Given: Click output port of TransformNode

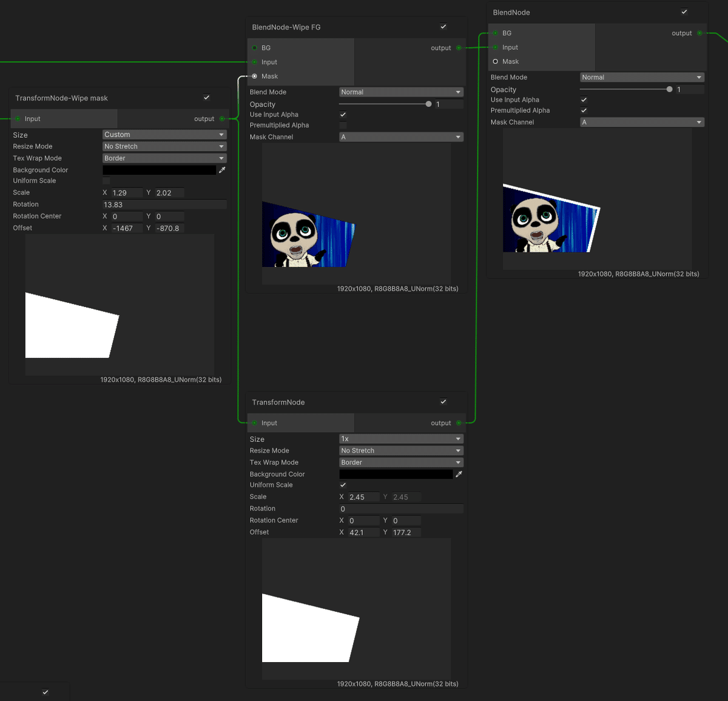Looking at the screenshot, I should [x=459, y=423].
